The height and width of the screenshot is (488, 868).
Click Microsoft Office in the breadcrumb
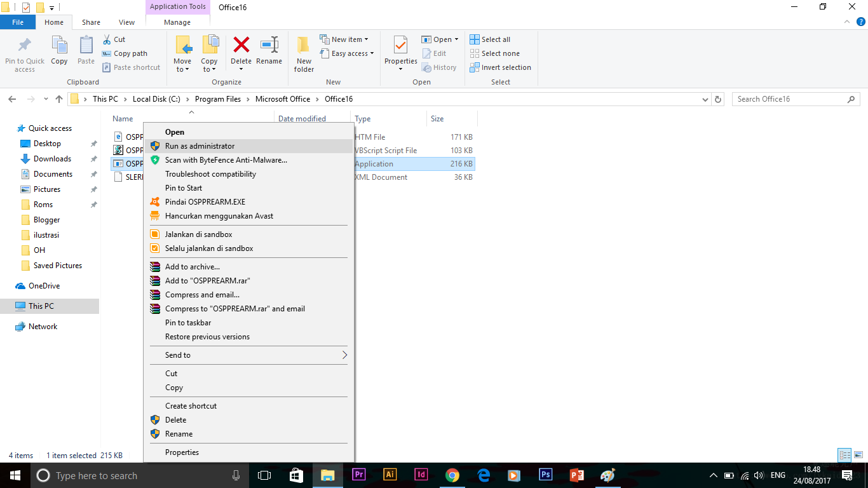(283, 99)
